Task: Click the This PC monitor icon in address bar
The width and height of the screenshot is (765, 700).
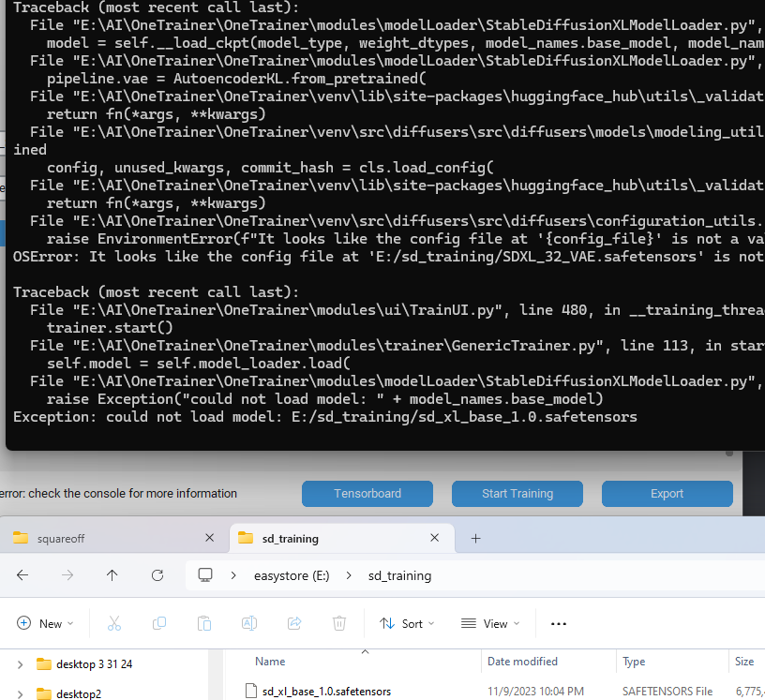Action: pos(205,575)
